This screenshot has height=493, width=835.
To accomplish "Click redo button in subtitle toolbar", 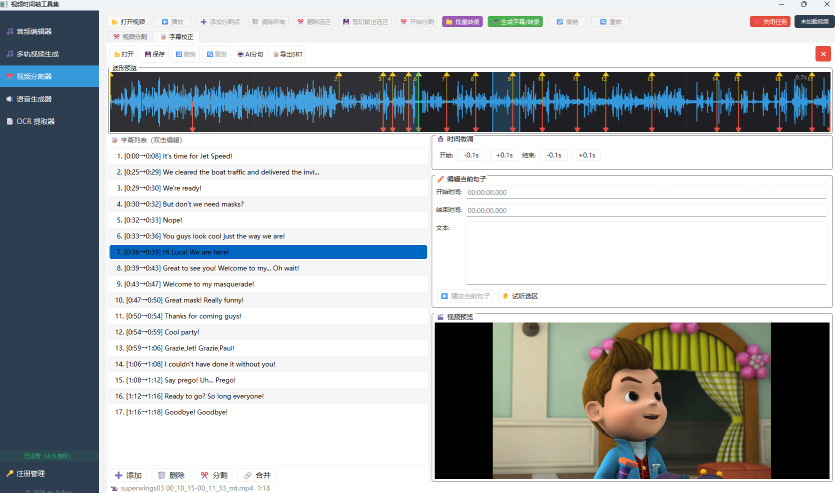I will (216, 54).
